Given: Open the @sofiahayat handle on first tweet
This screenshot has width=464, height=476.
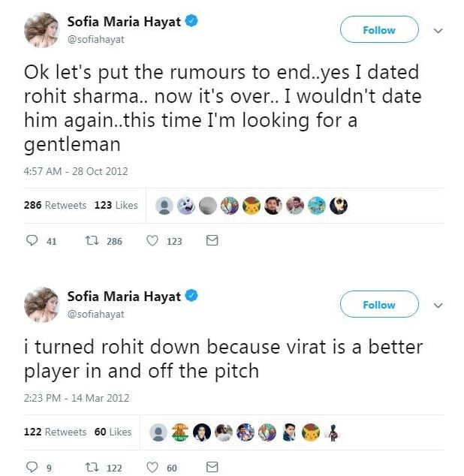Looking at the screenshot, I should coord(96,39).
